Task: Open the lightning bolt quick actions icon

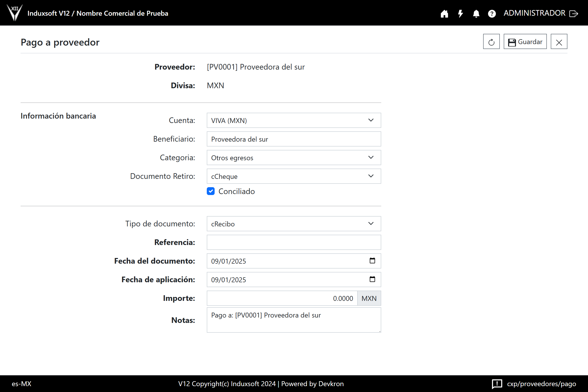Action: point(460,13)
